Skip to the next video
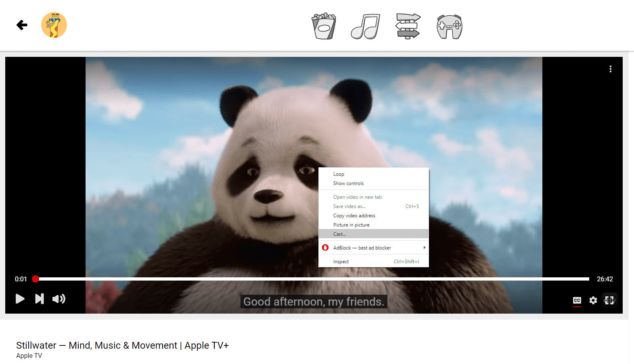The image size is (634, 364). click(x=39, y=299)
